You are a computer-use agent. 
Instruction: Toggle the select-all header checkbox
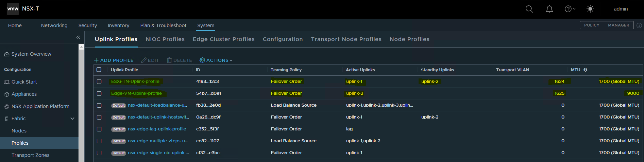click(x=99, y=70)
